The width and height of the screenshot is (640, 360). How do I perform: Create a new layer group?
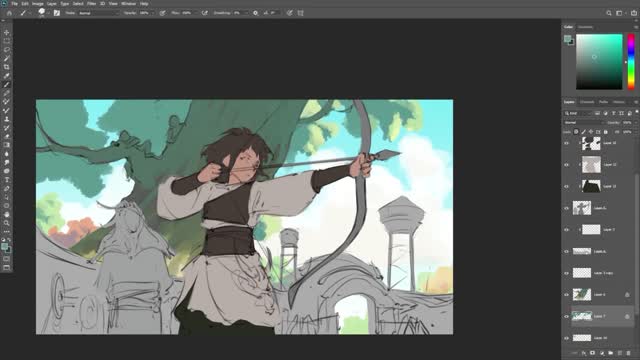(611, 353)
